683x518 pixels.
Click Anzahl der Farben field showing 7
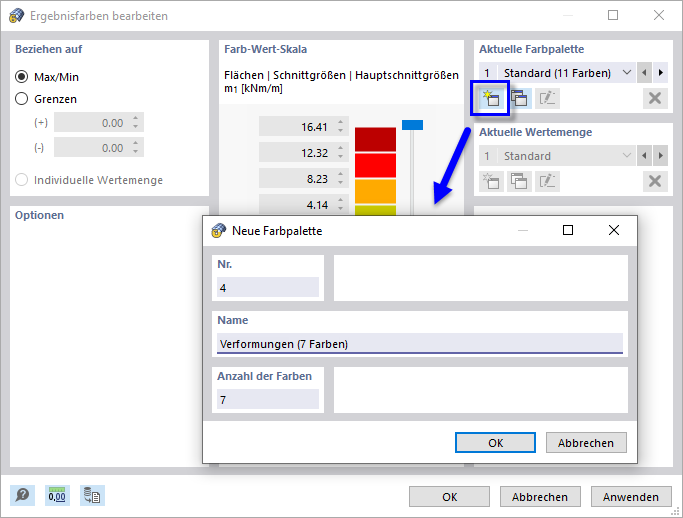(268, 399)
